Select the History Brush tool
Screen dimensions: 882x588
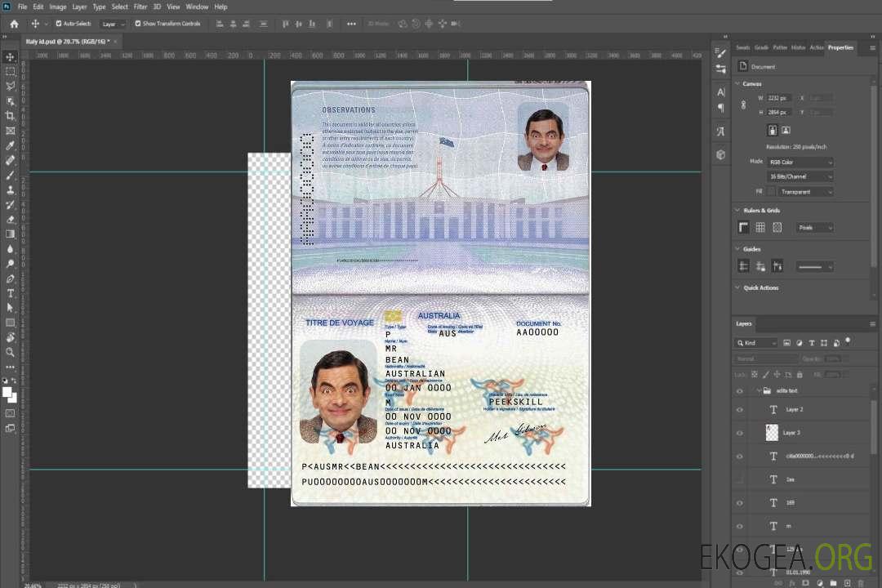10,205
